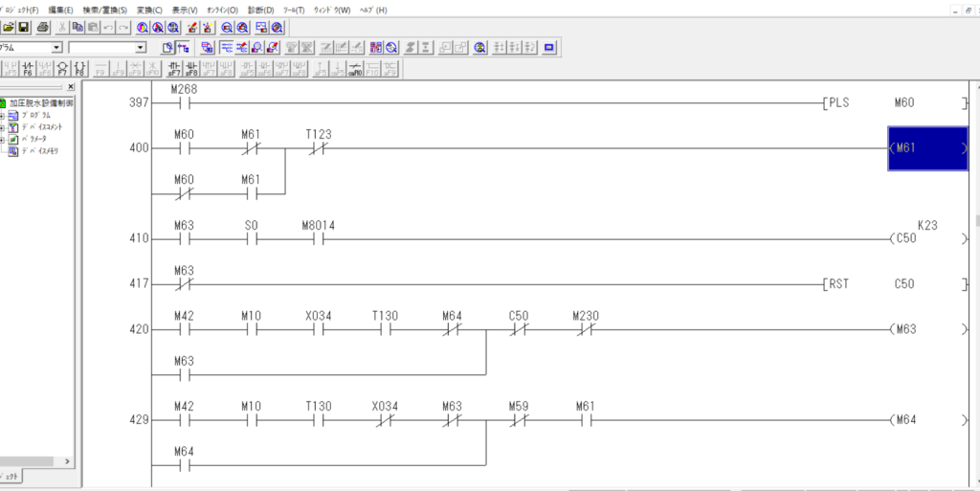
Task: Click the blue rectangle icon at toolbar end
Action: [x=549, y=48]
